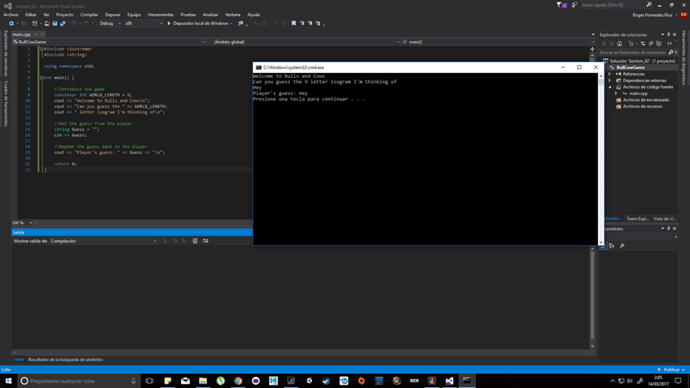Click the Publicar button in status bar

pyautogui.click(x=671, y=370)
